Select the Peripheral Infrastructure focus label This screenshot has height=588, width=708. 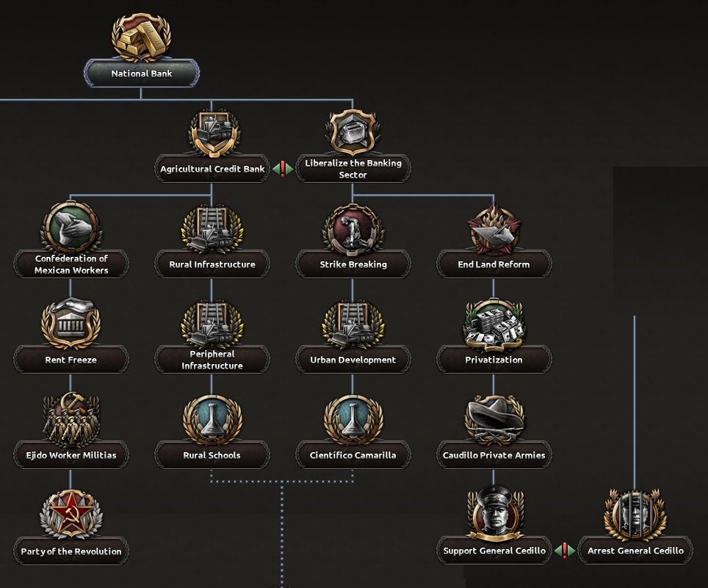212,360
